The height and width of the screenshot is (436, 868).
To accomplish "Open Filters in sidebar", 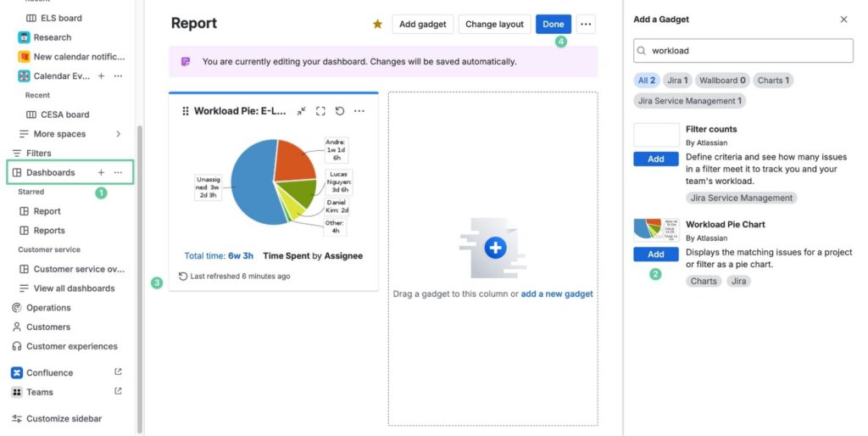I will click(x=38, y=153).
